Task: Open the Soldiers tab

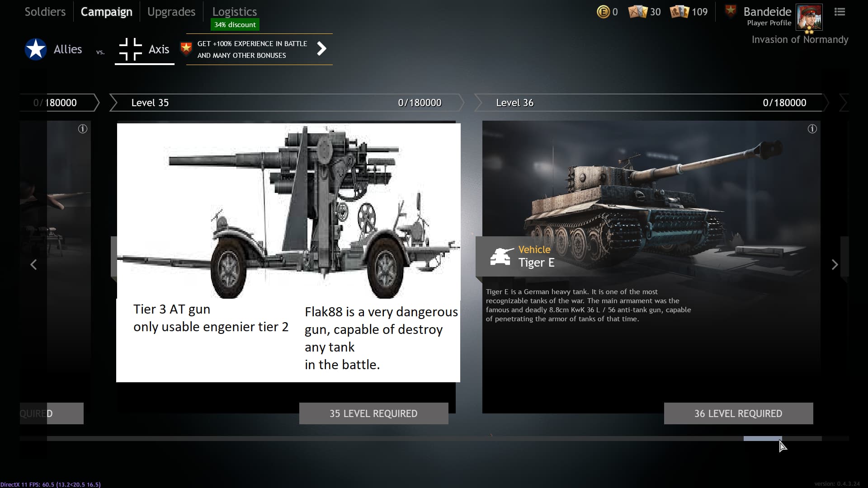Action: pos(45,12)
